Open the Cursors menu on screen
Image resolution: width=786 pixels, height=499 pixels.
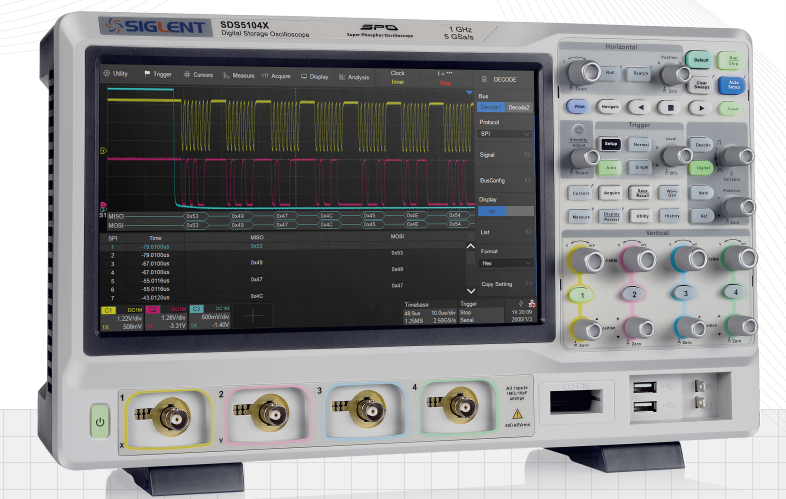[197, 74]
